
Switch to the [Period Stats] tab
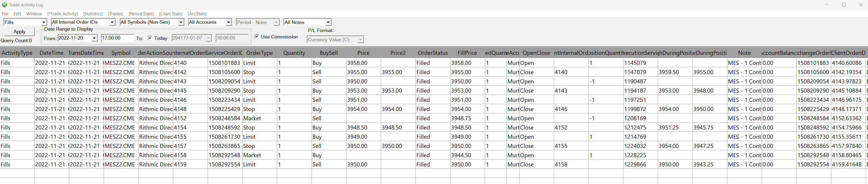click(141, 14)
